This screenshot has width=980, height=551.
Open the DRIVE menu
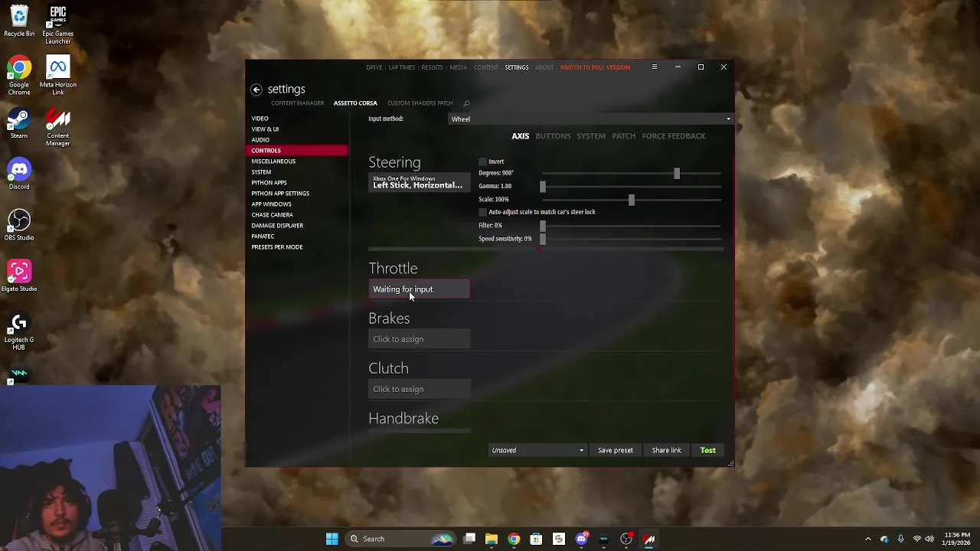click(x=374, y=67)
